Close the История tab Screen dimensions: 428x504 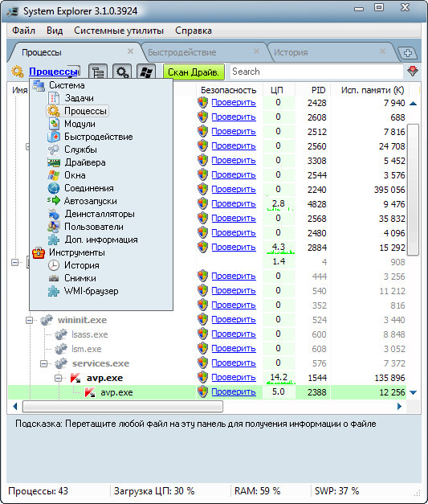[382, 51]
